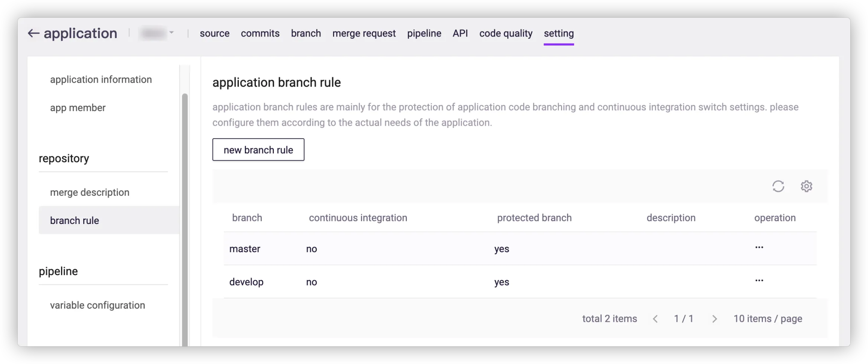This screenshot has height=364, width=868.
Task: Go to previous page of rules
Action: coord(655,319)
